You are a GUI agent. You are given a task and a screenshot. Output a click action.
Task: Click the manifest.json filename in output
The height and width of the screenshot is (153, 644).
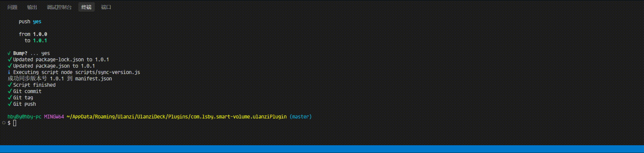[94, 79]
